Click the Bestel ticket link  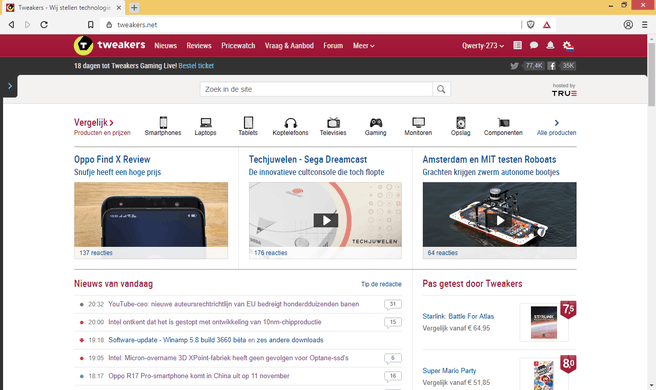[x=196, y=66]
